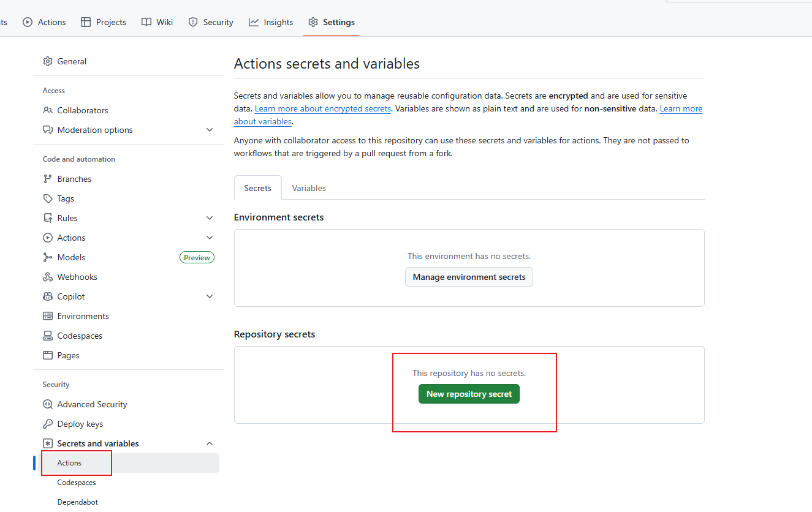Open the Wiki tab in repository navigation
The width and height of the screenshot is (812, 512).
157,22
